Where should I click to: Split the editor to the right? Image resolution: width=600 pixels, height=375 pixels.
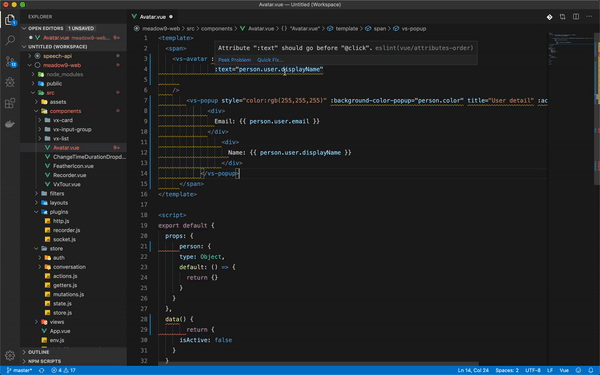pyautogui.click(x=576, y=17)
